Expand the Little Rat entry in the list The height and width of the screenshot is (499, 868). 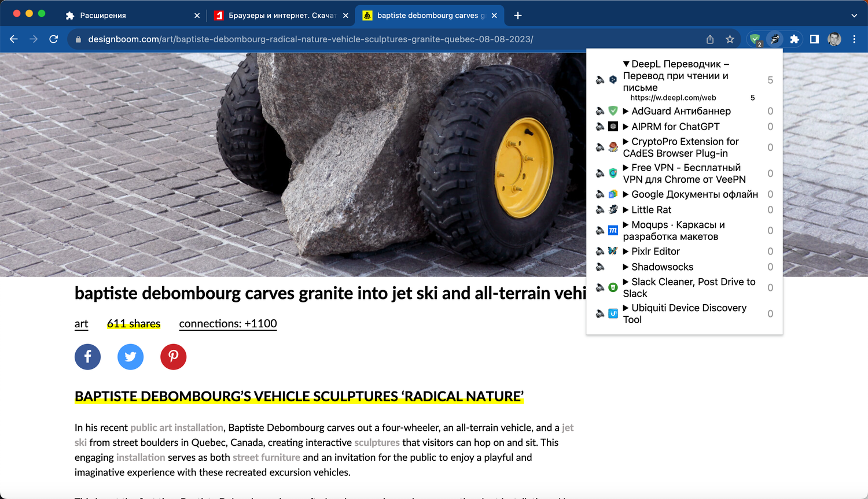click(x=626, y=210)
